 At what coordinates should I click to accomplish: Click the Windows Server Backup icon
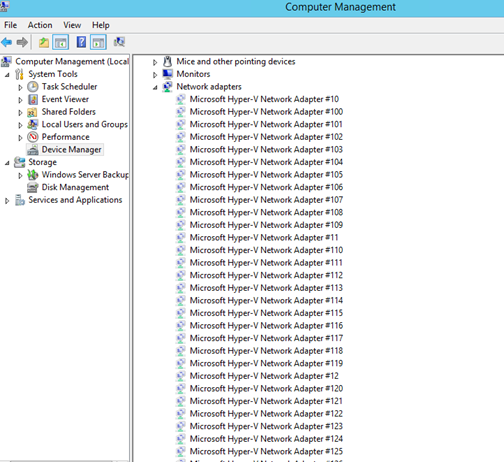pos(33,175)
